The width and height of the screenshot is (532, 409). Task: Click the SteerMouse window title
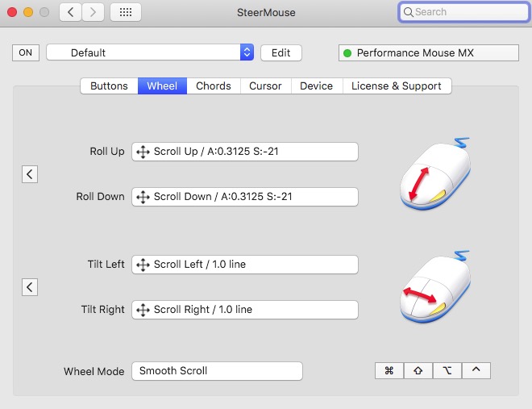(266, 13)
